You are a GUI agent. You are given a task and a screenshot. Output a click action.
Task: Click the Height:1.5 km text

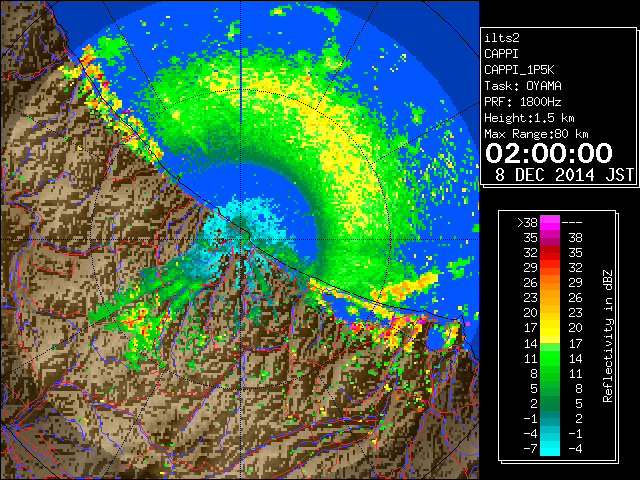(x=529, y=118)
